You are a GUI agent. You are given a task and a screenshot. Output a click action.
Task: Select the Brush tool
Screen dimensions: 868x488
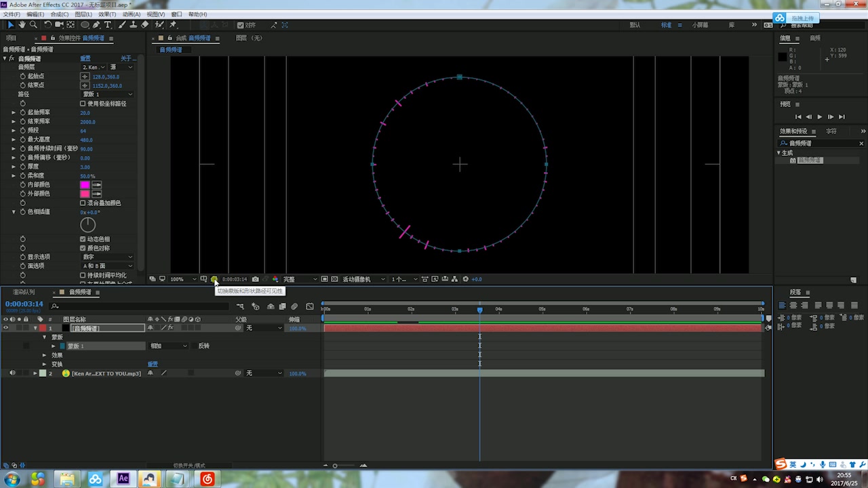tap(122, 24)
